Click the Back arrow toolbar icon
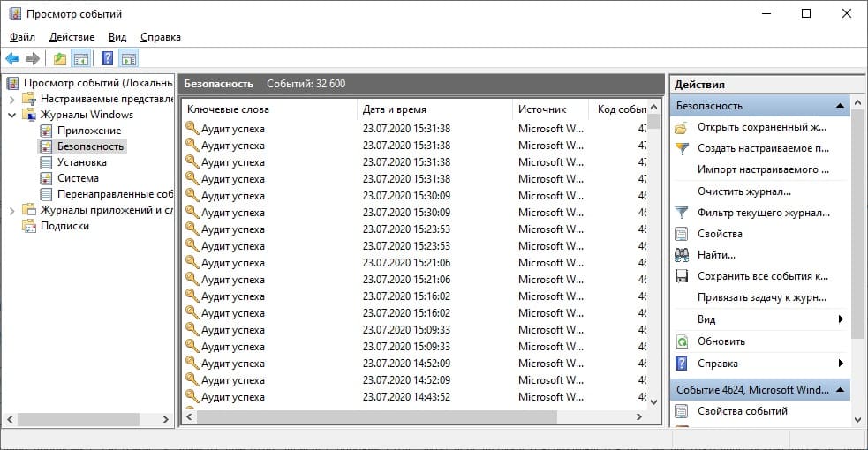Image resolution: width=868 pixels, height=450 pixels. (x=12, y=58)
